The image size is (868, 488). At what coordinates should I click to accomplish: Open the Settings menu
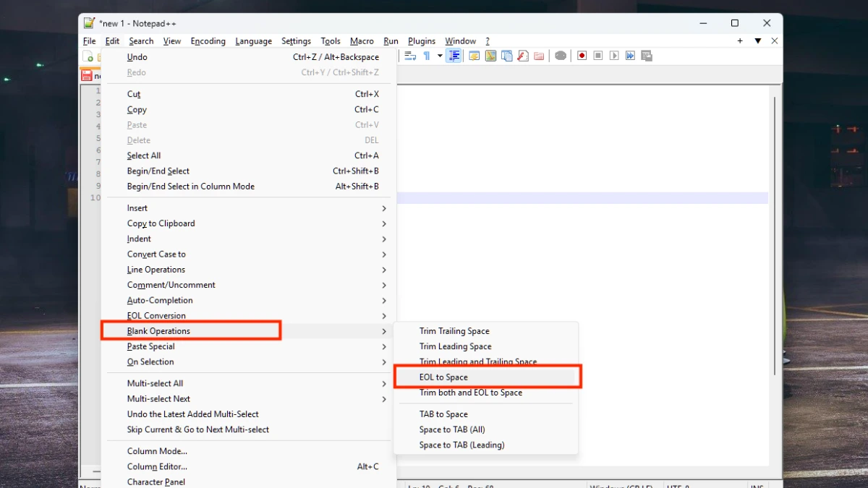point(296,41)
